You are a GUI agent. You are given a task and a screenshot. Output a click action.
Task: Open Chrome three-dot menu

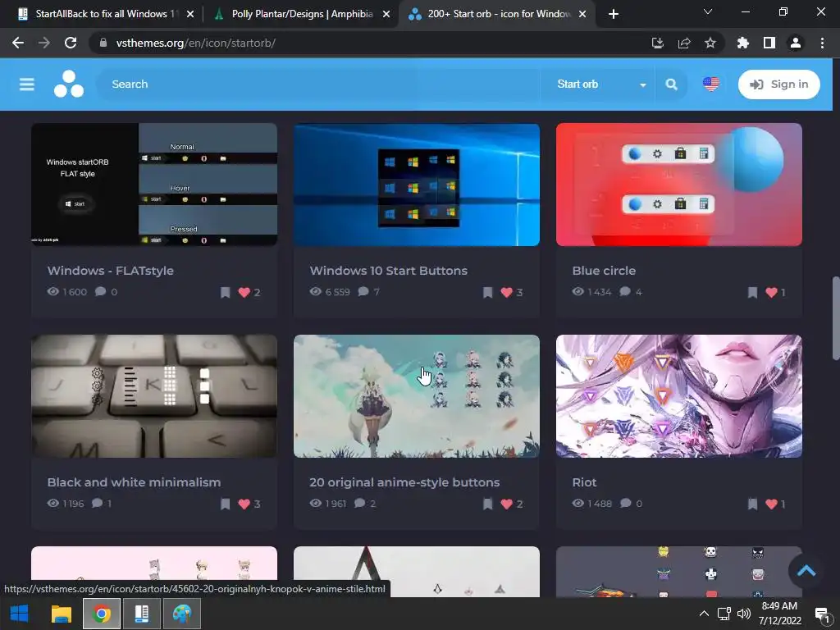(x=822, y=43)
